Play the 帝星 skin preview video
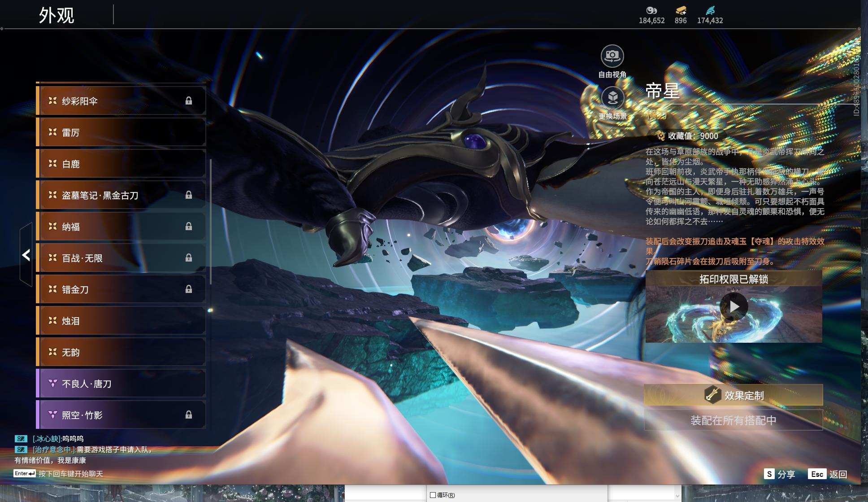868x502 pixels. (x=734, y=306)
